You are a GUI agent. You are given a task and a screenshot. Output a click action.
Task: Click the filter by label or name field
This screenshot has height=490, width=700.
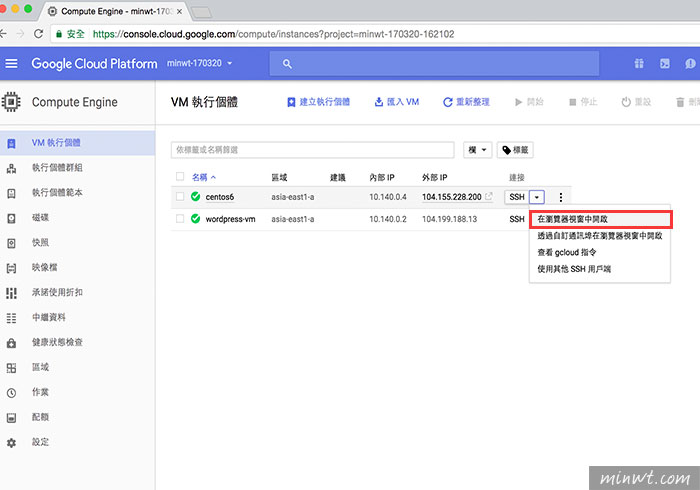312,150
